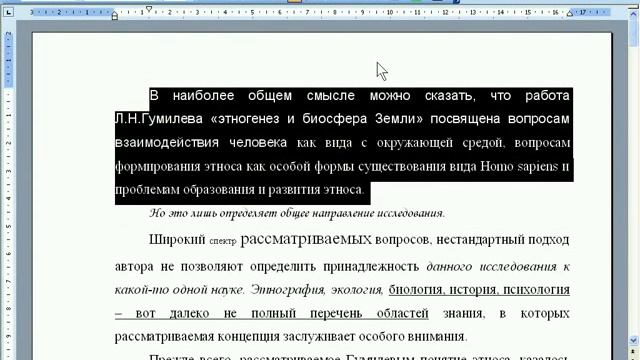Screen dimensions: 640x360
Task: Click the word "позволяют"
Action: 211,266
